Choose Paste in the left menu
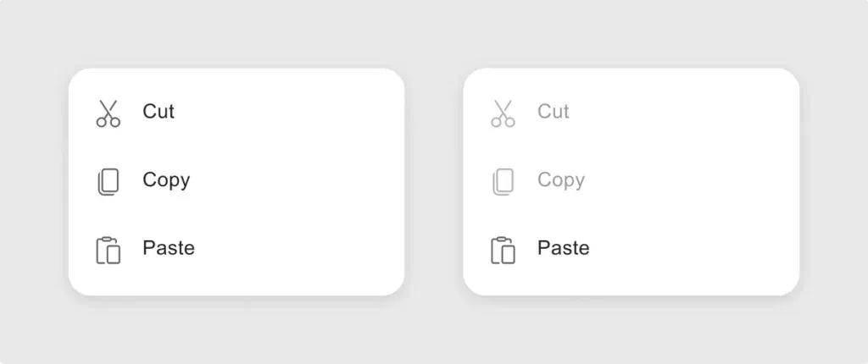The height and width of the screenshot is (364, 868). (x=169, y=248)
